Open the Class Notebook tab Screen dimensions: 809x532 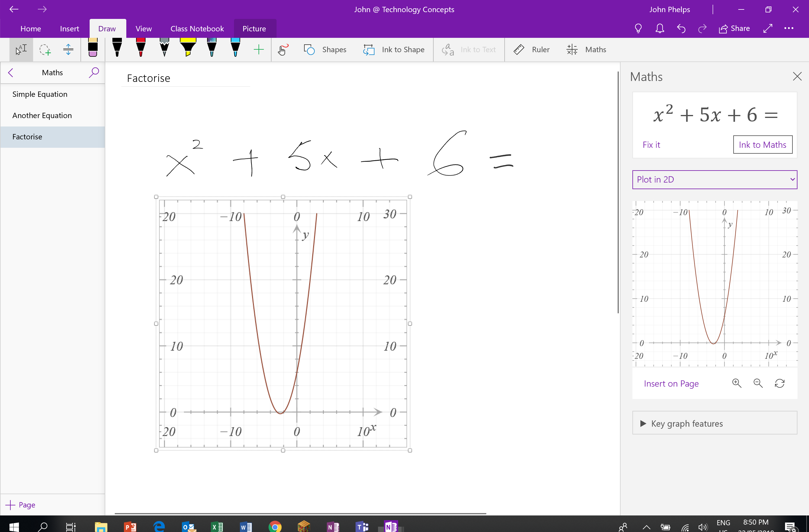pos(197,29)
